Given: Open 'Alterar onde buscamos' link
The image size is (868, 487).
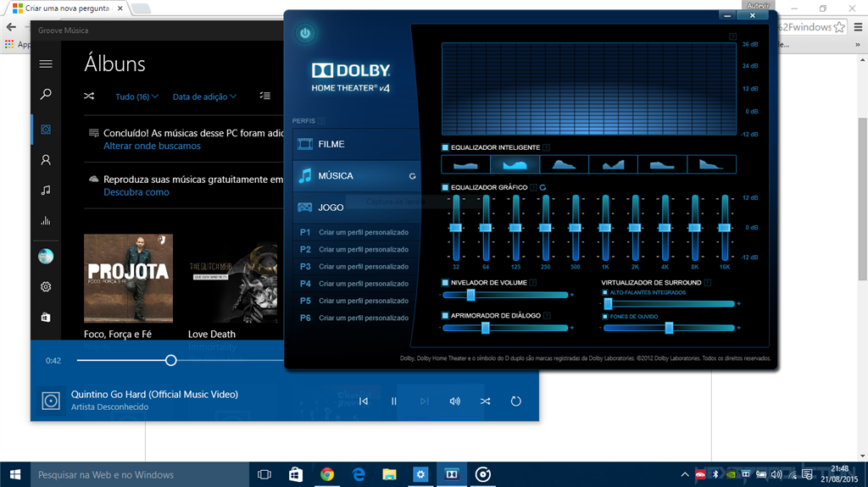Looking at the screenshot, I should pyautogui.click(x=153, y=146).
